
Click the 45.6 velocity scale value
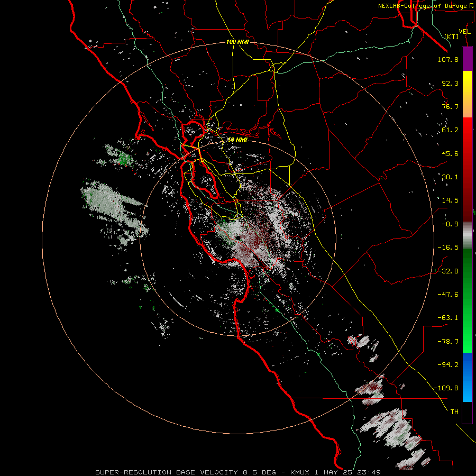[x=450, y=153]
